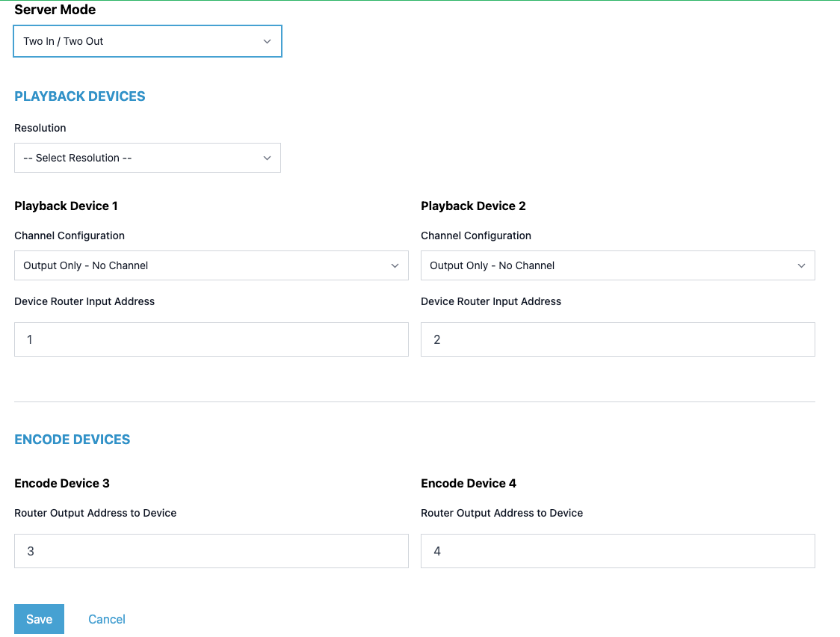The width and height of the screenshot is (840, 637).
Task: Click Router Output Address field for Encode Device 3
Action: (211, 551)
